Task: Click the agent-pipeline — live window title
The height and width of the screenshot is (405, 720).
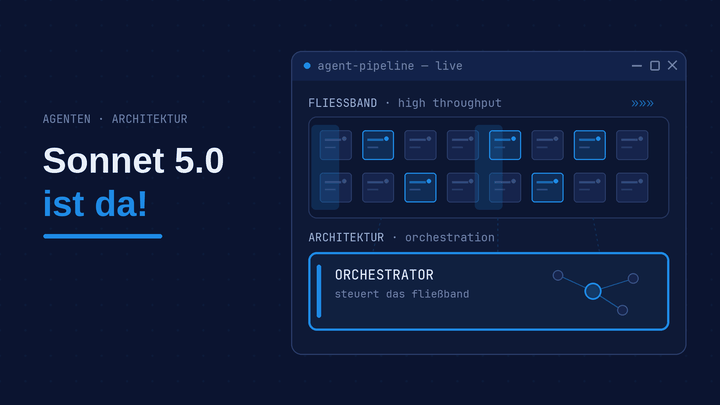Action: [390, 66]
